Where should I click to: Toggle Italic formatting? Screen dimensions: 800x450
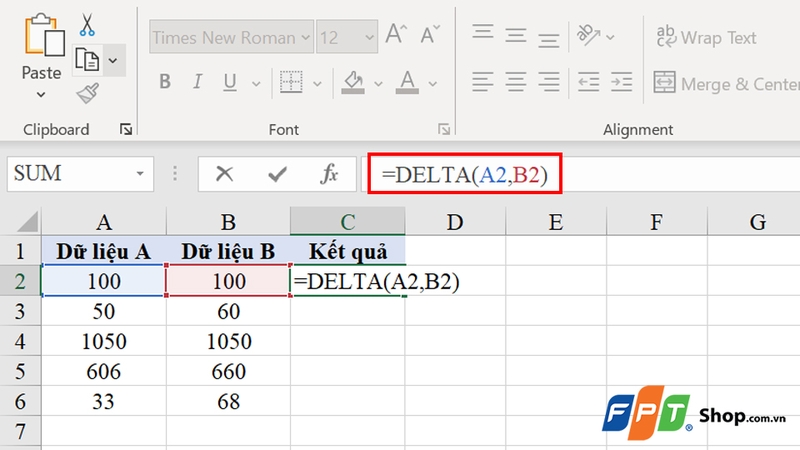coord(197,82)
